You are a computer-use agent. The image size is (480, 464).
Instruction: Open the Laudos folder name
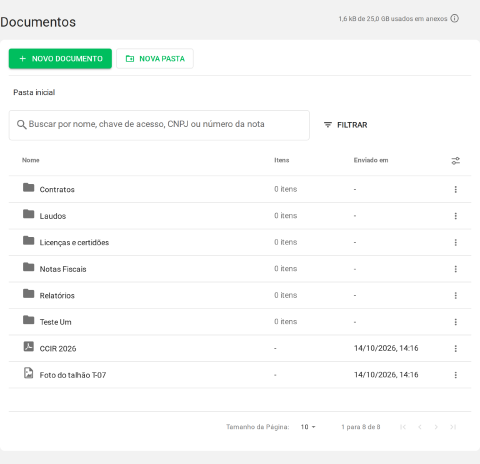pos(53,216)
